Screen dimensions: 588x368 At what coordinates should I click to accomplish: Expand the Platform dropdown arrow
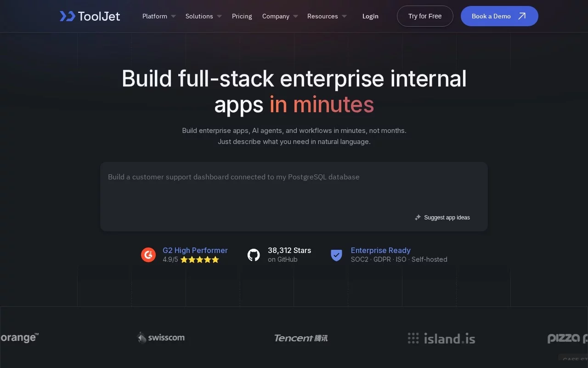coord(173,16)
